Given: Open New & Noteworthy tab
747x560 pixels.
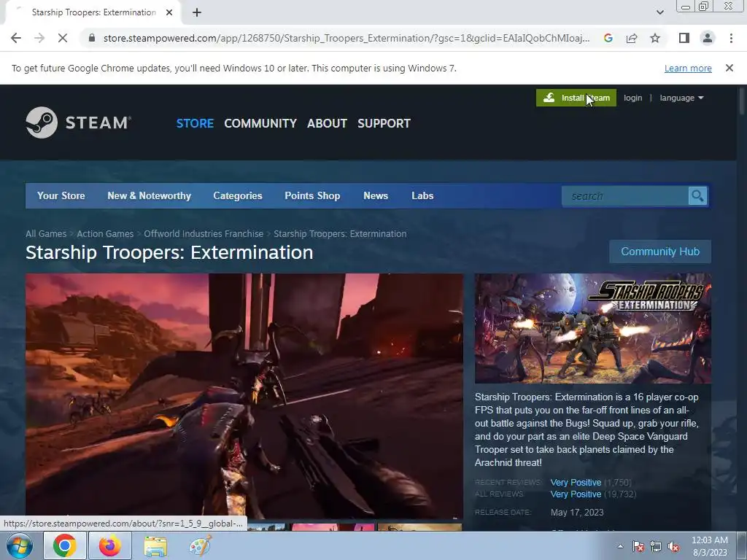Looking at the screenshot, I should pos(149,195).
